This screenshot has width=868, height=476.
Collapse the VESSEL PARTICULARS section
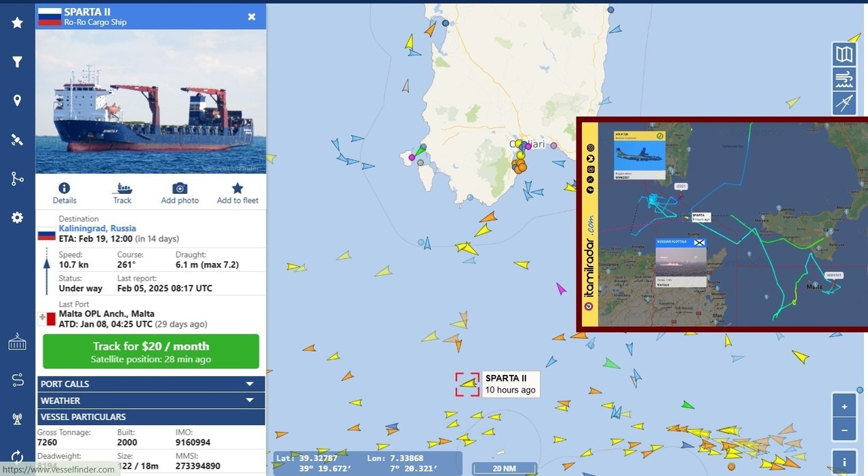point(151,417)
